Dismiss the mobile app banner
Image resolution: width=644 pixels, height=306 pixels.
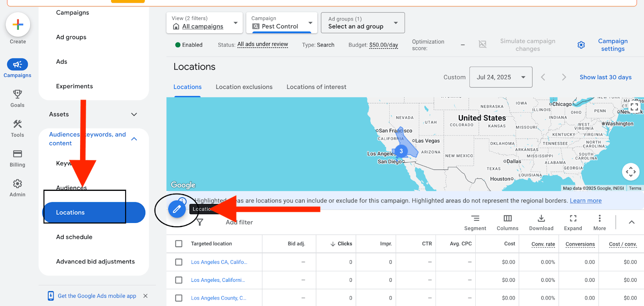tap(145, 296)
